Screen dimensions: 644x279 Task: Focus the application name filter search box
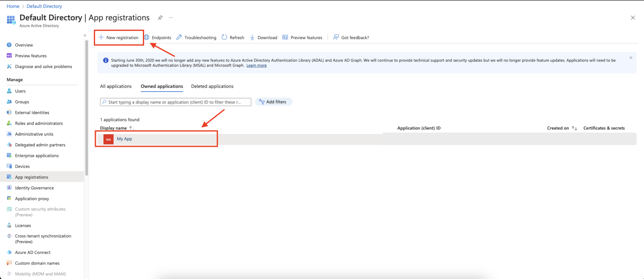coord(175,102)
